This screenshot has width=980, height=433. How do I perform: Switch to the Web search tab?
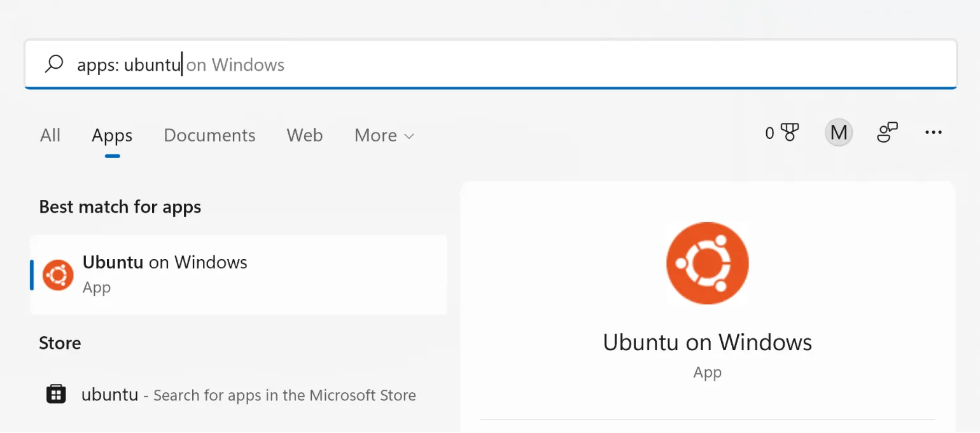304,135
